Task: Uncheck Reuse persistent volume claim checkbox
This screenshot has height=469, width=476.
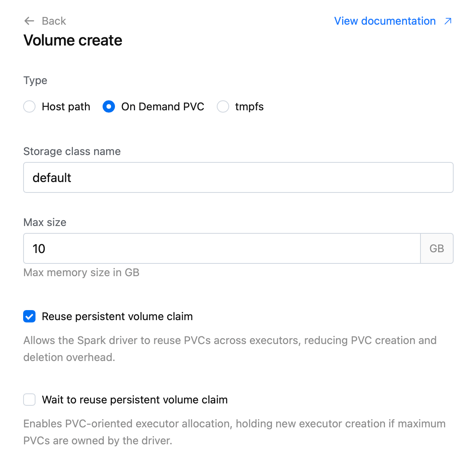Action: [29, 316]
